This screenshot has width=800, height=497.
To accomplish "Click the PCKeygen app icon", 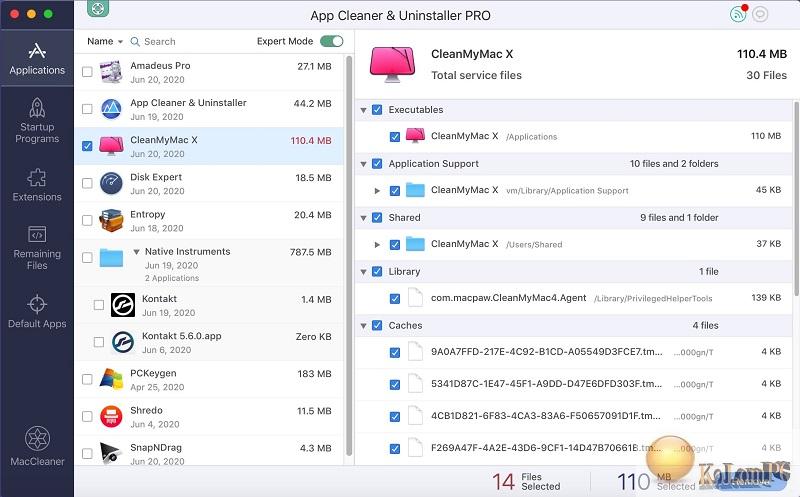I will pos(111,380).
